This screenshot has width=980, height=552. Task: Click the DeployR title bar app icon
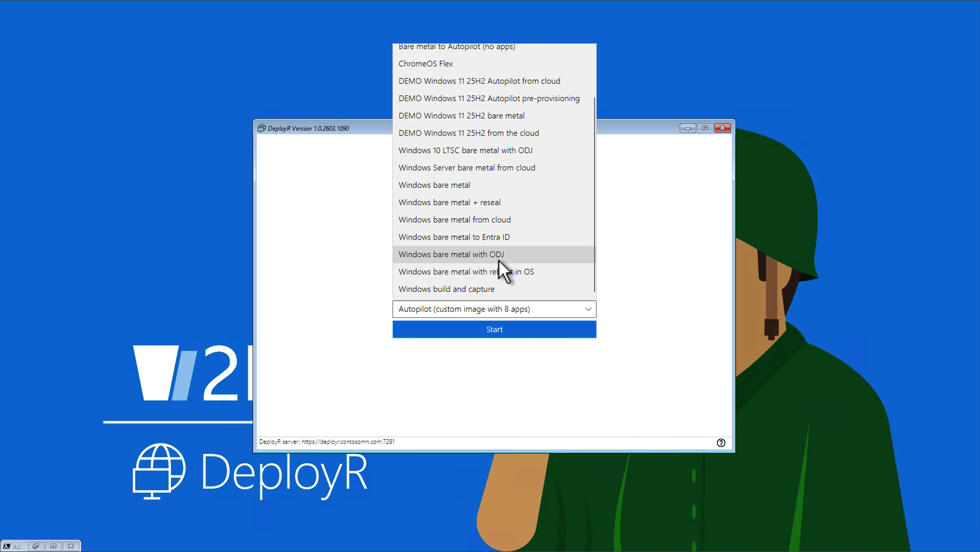pos(261,128)
